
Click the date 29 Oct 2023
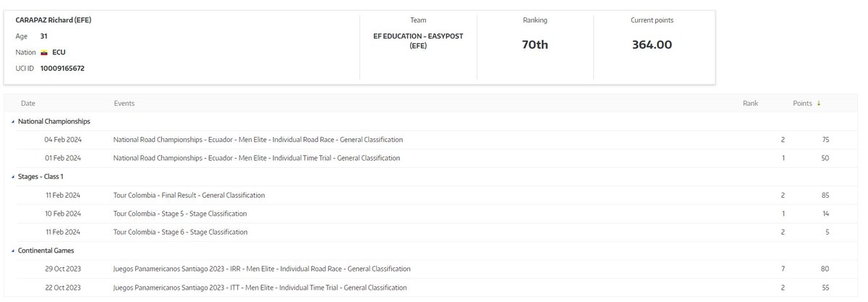click(x=62, y=269)
